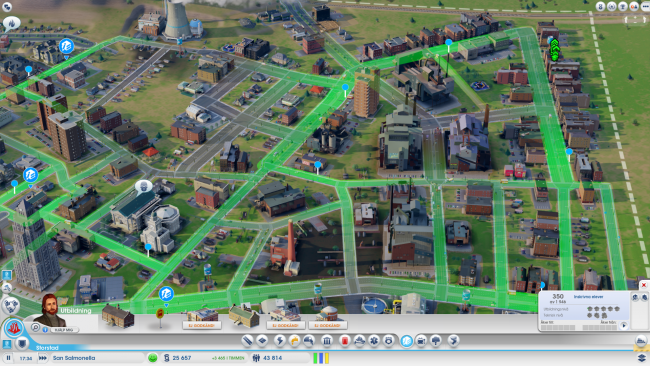Click the HJÄLP MIG button
This screenshot has width=650, height=366.
[64, 330]
